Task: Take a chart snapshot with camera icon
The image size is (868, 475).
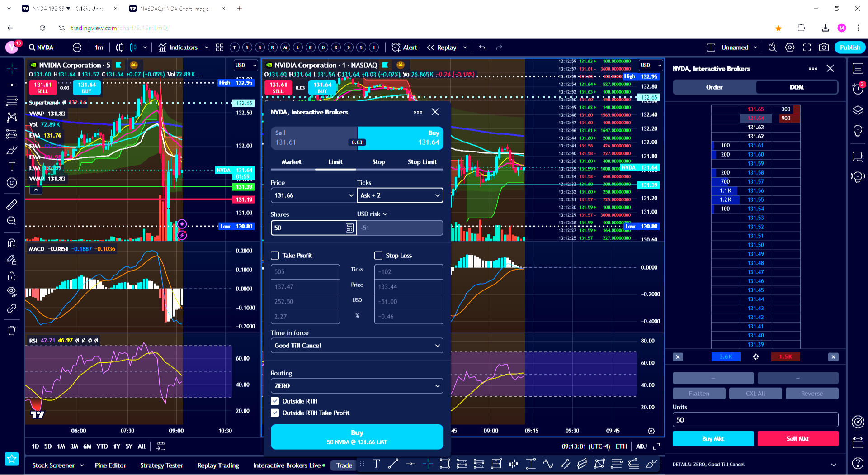Action: coord(824,47)
